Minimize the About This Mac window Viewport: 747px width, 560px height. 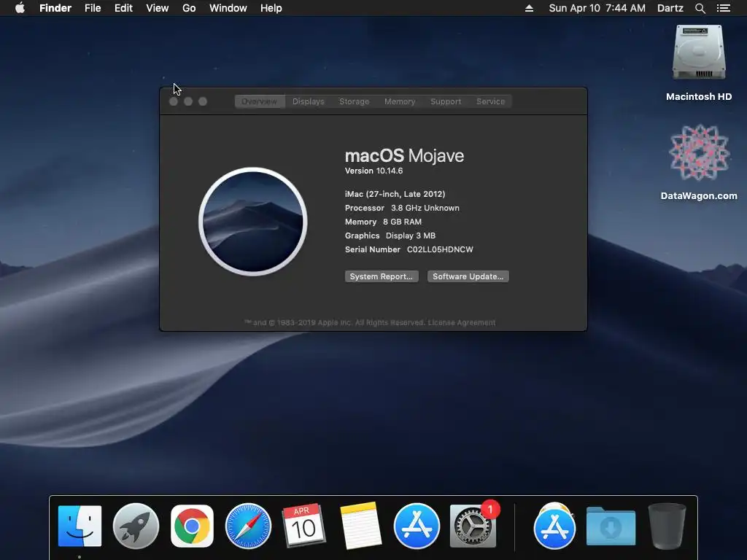188,101
